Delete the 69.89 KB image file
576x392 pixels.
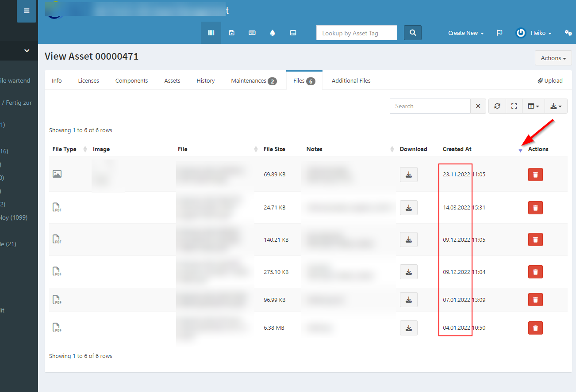point(535,175)
